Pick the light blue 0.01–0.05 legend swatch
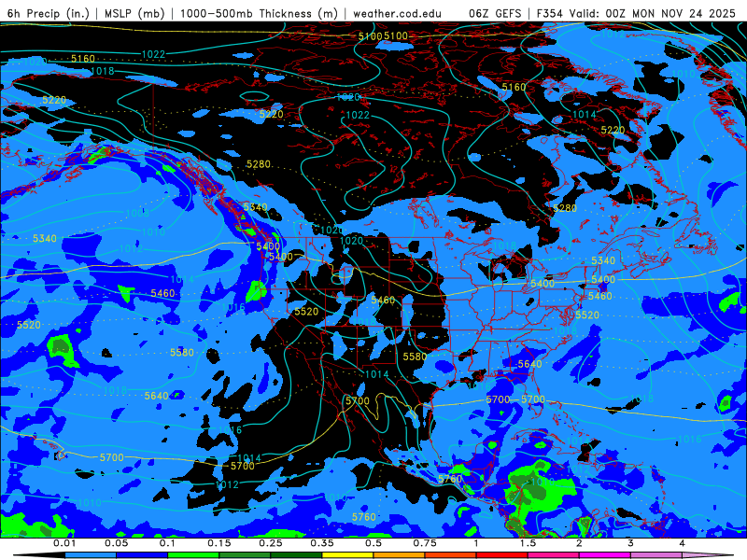Viewport: 747px width, 560px height. [x=91, y=555]
